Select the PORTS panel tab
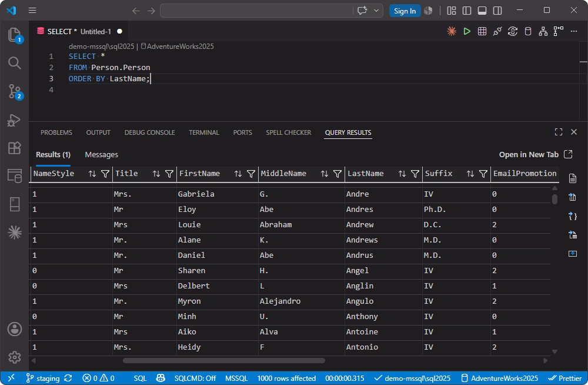The height and width of the screenshot is (385, 588). 243,132
